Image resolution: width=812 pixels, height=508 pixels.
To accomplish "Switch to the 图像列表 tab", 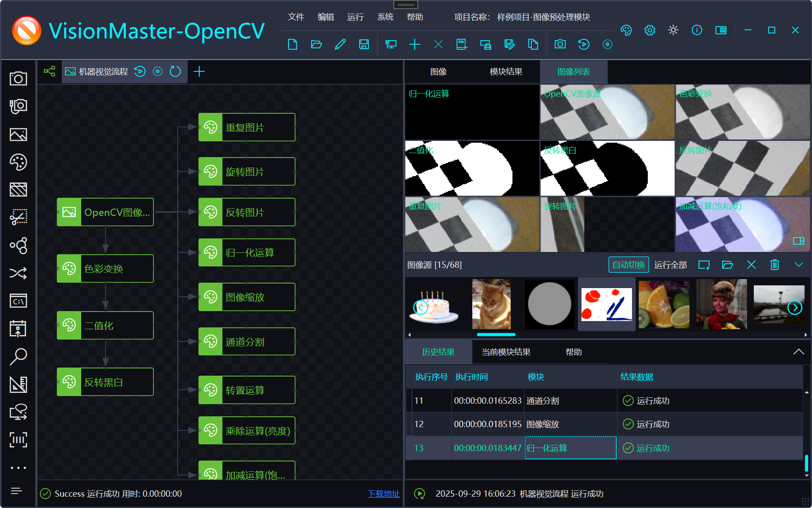I will tap(574, 71).
